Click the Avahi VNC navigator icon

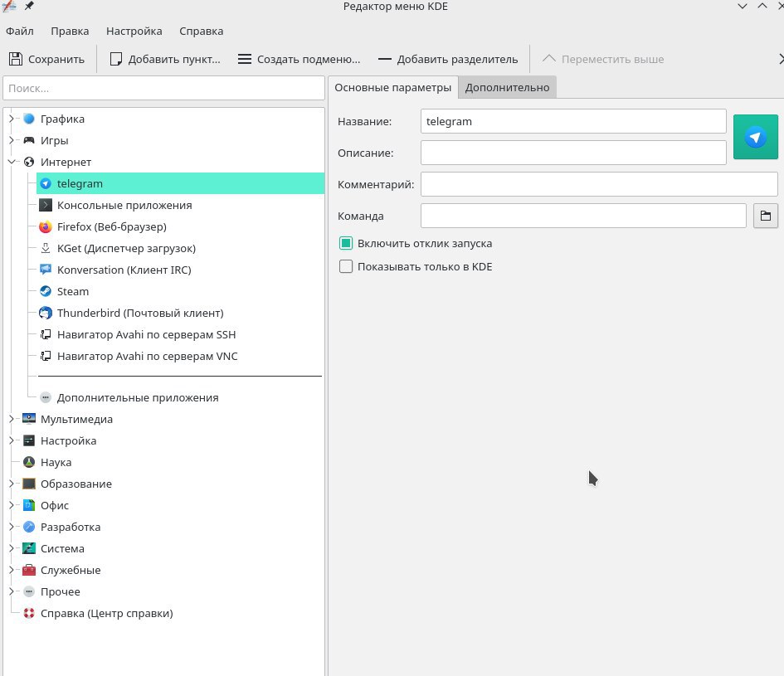pos(46,356)
